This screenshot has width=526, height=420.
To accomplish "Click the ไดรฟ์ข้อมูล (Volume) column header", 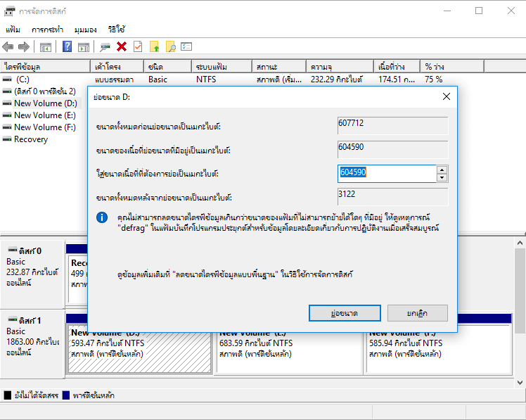I will [x=45, y=66].
